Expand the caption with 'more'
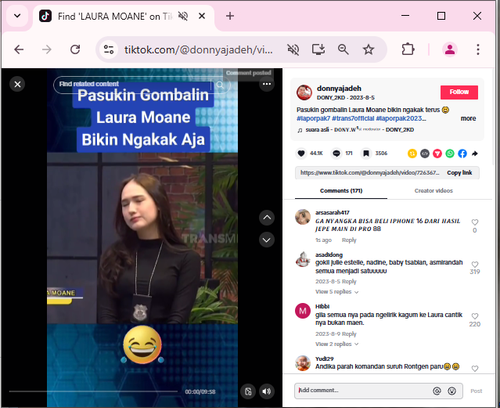Screen dimensions: 500x408 [x=468, y=118]
